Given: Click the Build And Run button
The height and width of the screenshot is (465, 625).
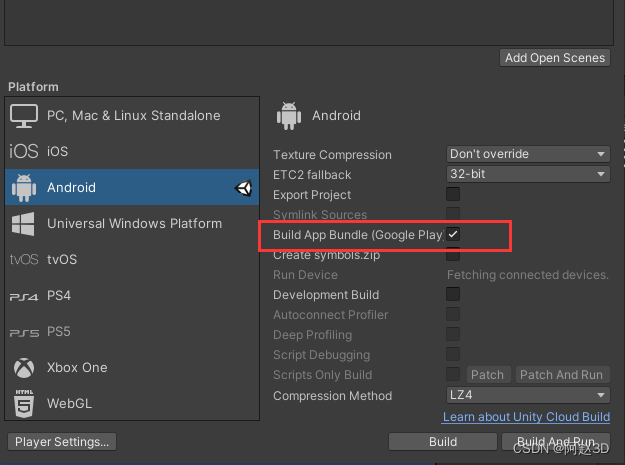Looking at the screenshot, I should [x=556, y=441].
